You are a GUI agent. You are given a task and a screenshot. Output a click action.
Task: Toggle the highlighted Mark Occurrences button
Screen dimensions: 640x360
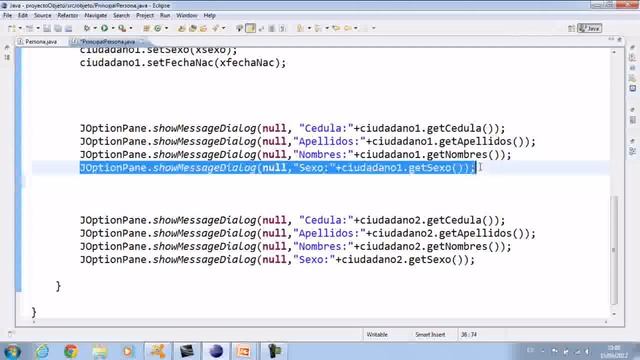[x=251, y=28]
